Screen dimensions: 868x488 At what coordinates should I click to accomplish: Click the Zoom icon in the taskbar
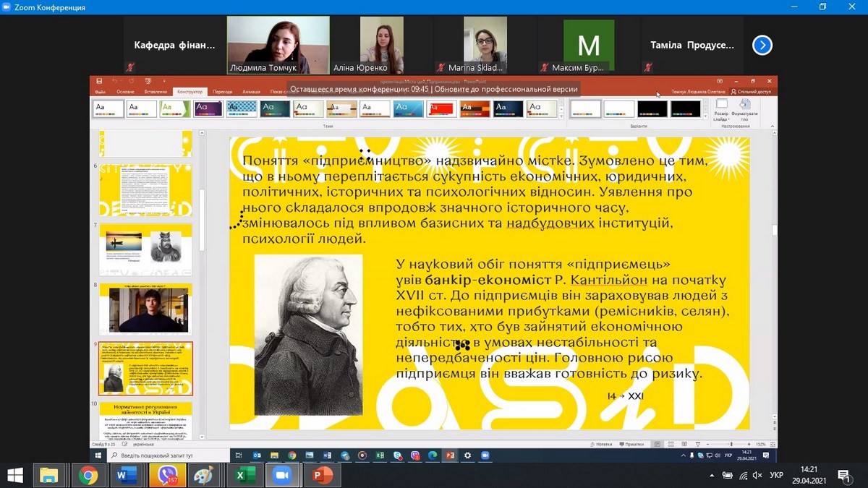(282, 475)
